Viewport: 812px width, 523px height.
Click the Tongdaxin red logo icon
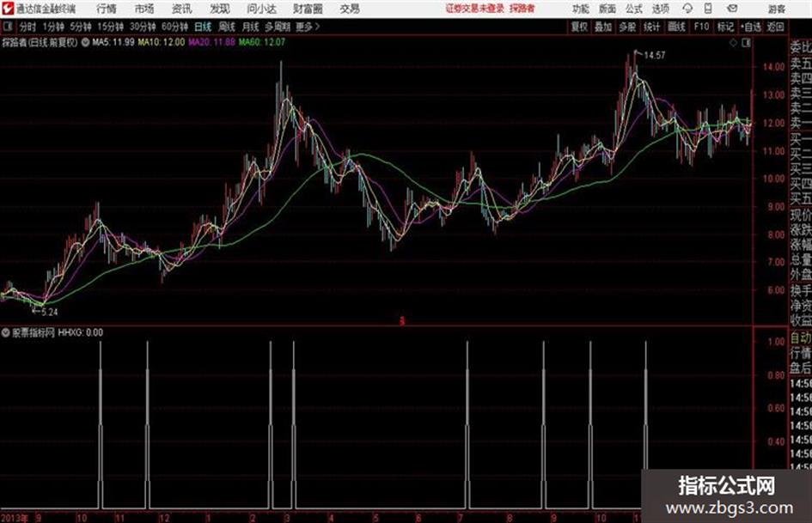pyautogui.click(x=8, y=9)
